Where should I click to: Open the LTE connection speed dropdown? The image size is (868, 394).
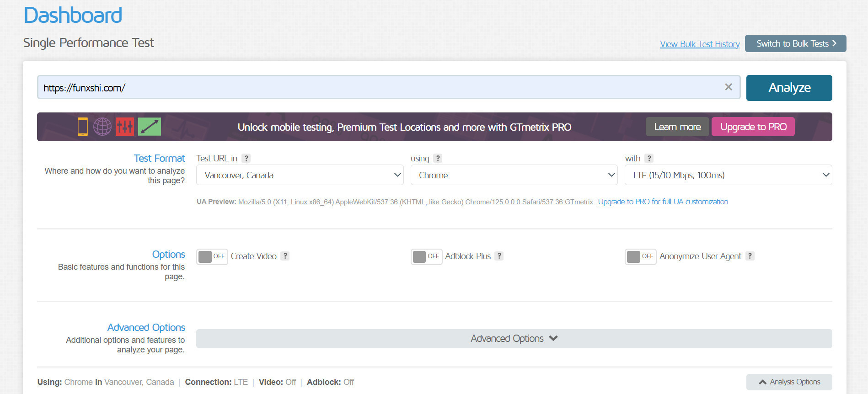pos(728,175)
